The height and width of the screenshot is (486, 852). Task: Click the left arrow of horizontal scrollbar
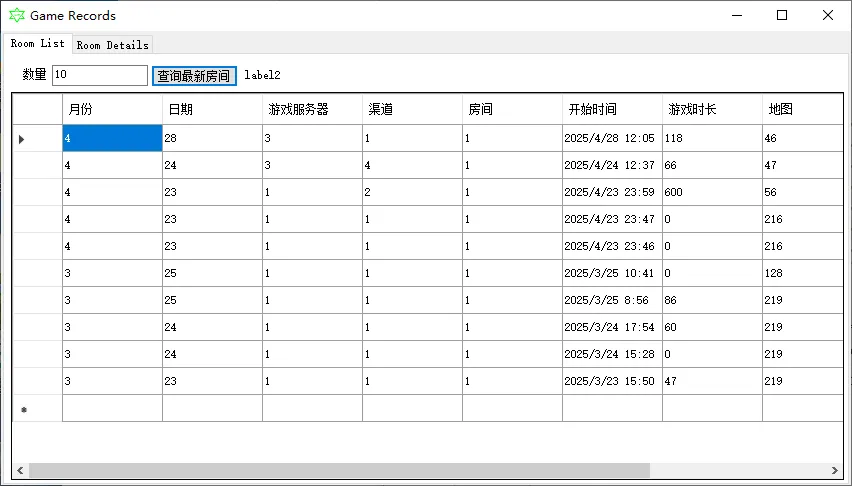click(20, 470)
